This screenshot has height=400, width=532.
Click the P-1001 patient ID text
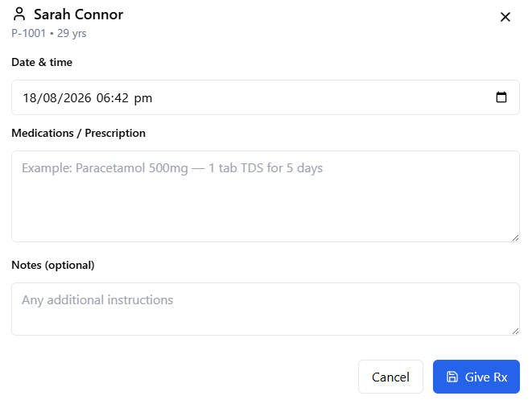click(28, 33)
